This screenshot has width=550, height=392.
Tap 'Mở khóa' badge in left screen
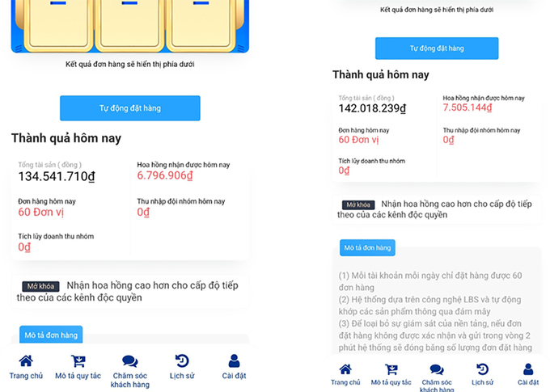[40, 286]
